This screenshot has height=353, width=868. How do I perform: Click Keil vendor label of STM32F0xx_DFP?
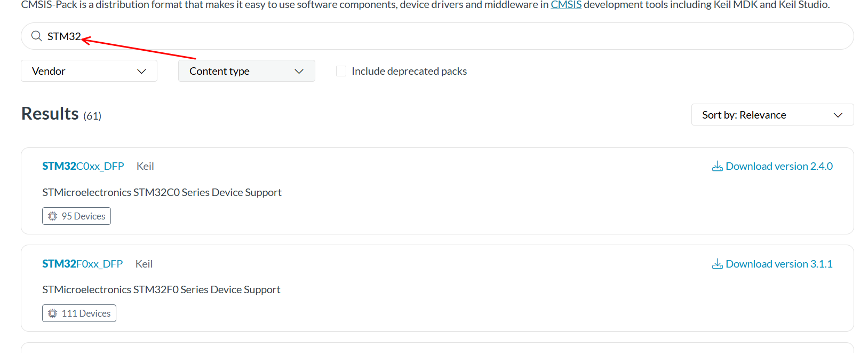144,264
